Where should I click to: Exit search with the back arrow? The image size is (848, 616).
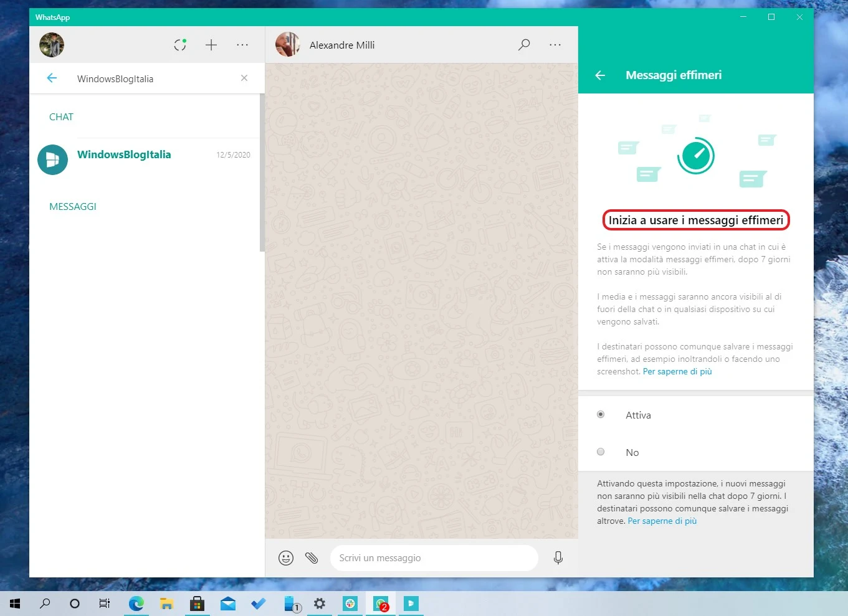pos(52,78)
